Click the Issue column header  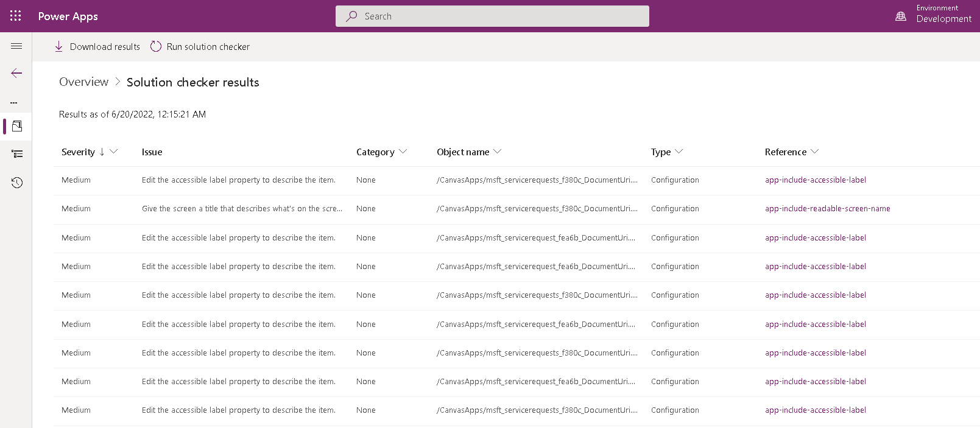152,152
